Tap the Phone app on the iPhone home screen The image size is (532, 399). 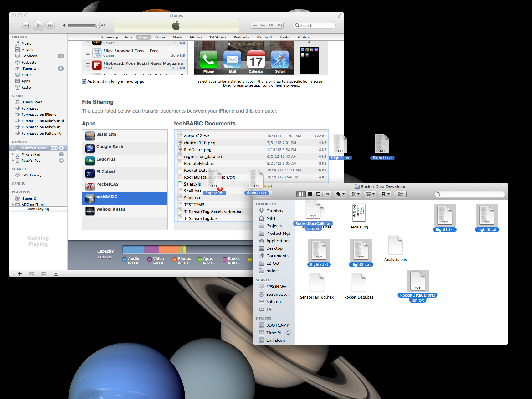208,62
